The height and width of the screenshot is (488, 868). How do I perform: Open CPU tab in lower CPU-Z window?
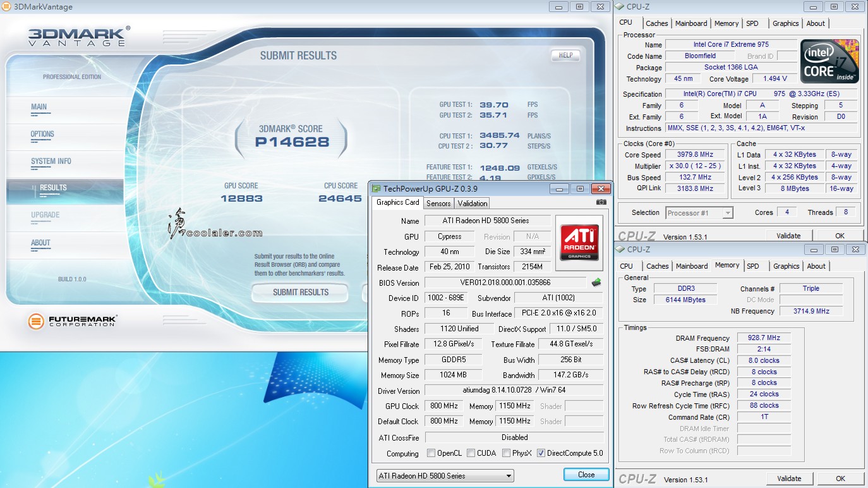click(x=627, y=266)
